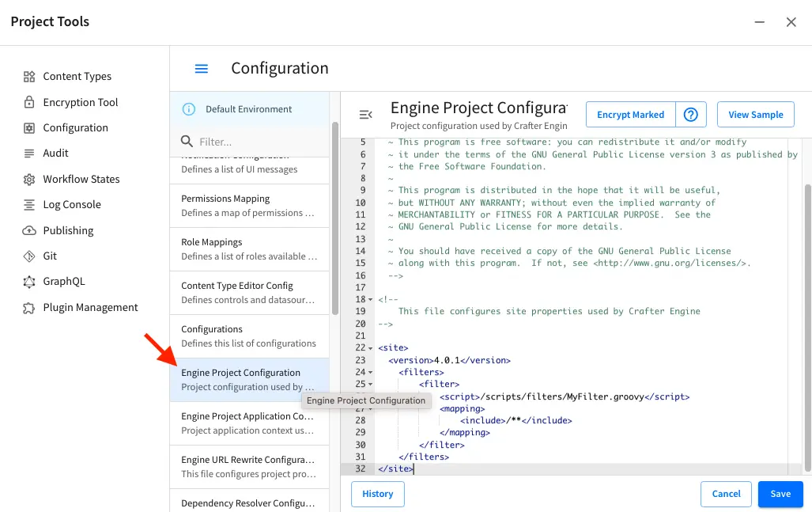This screenshot has width=812, height=512.
Task: Collapse the comment fold at line 18
Action: tap(370, 300)
